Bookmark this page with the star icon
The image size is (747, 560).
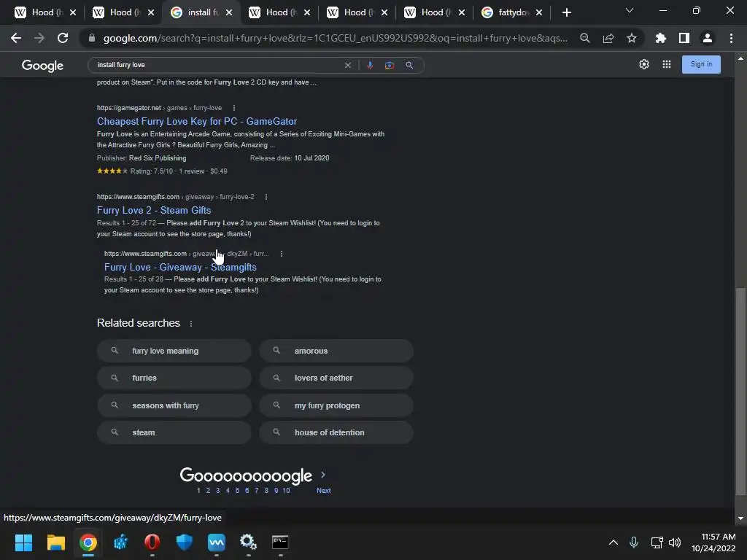[x=631, y=38]
